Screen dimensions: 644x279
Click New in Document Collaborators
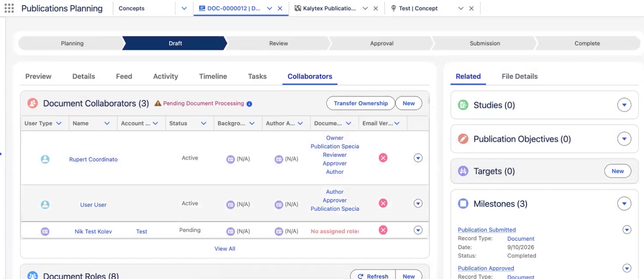(x=409, y=103)
